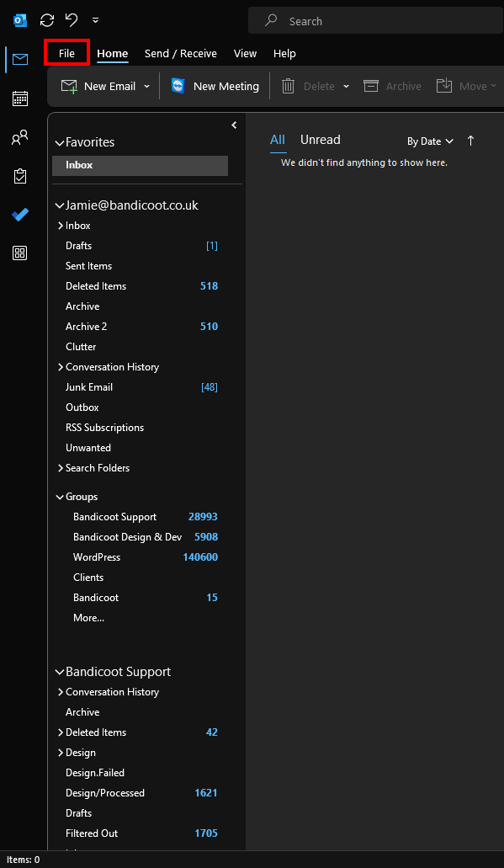Expand Conversation History under Bandicoot Support
The image size is (504, 868).
[x=61, y=693]
